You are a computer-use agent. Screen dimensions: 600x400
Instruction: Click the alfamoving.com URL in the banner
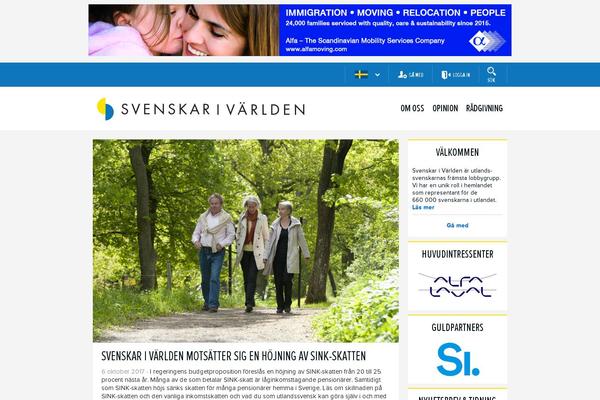point(316,49)
